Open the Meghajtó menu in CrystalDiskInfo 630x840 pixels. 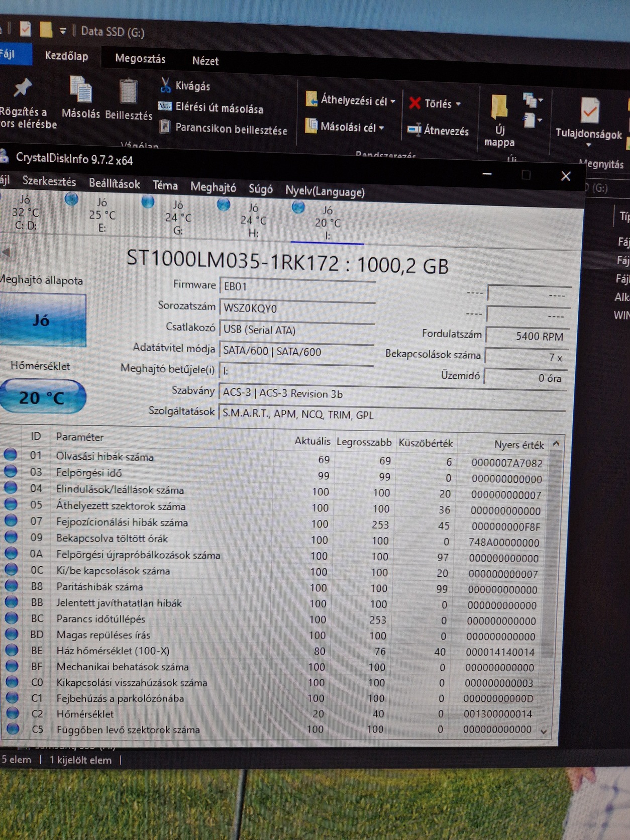point(213,187)
